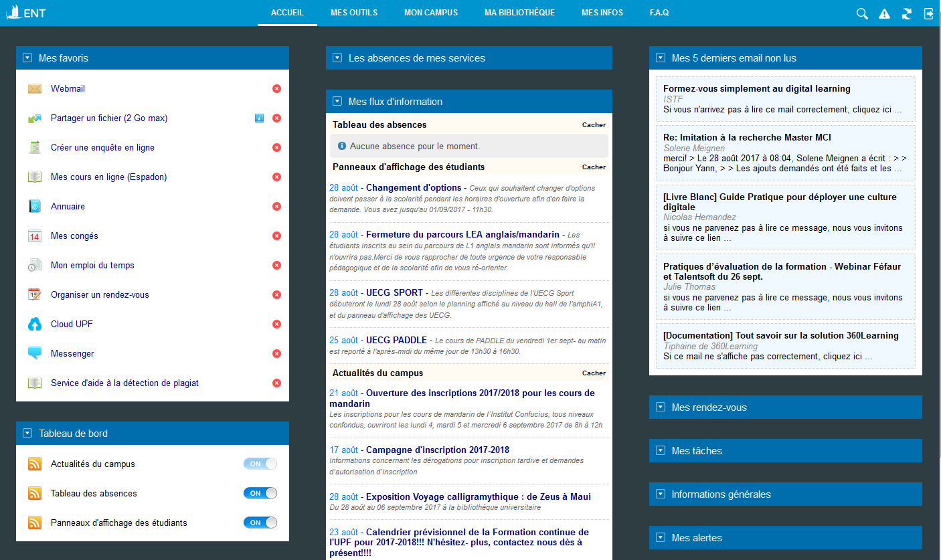Collapse the Mes favoris panel

(27, 58)
